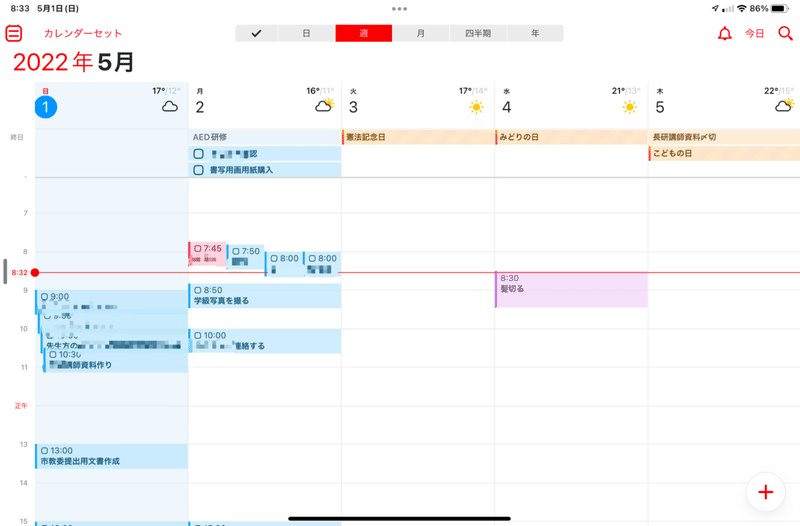
Task: Select the 週 week view tab
Action: [364, 33]
